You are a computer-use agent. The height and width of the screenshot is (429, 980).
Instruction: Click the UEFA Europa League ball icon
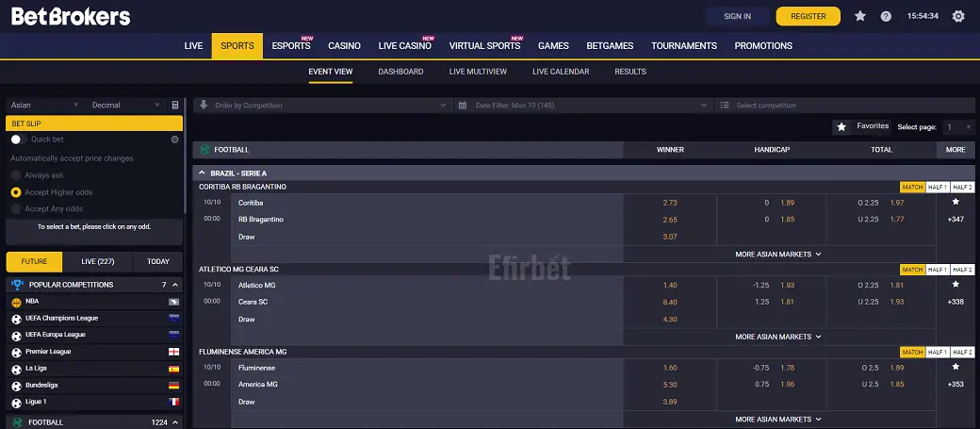pyautogui.click(x=17, y=336)
